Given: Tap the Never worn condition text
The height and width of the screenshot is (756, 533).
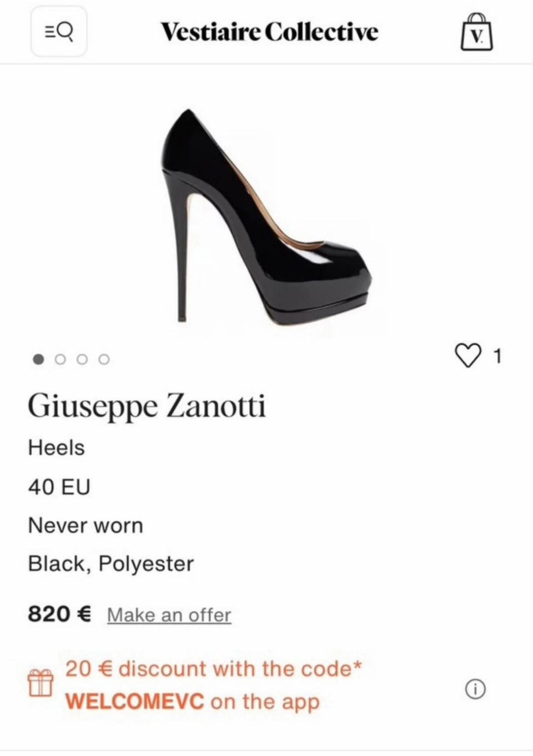Looking at the screenshot, I should pyautogui.click(x=86, y=525).
